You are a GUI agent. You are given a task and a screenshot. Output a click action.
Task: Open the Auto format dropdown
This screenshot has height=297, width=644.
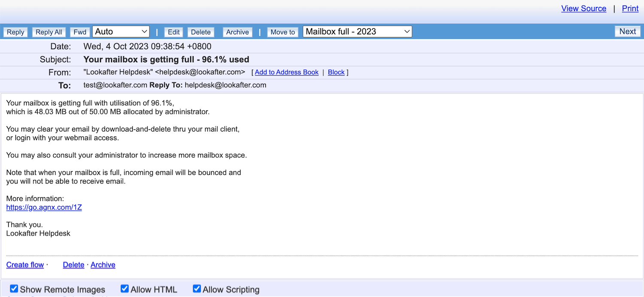click(121, 32)
